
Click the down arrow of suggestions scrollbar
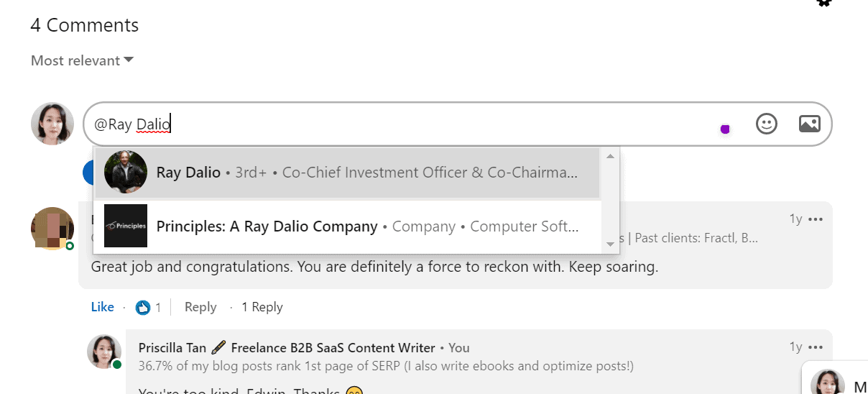coord(610,244)
